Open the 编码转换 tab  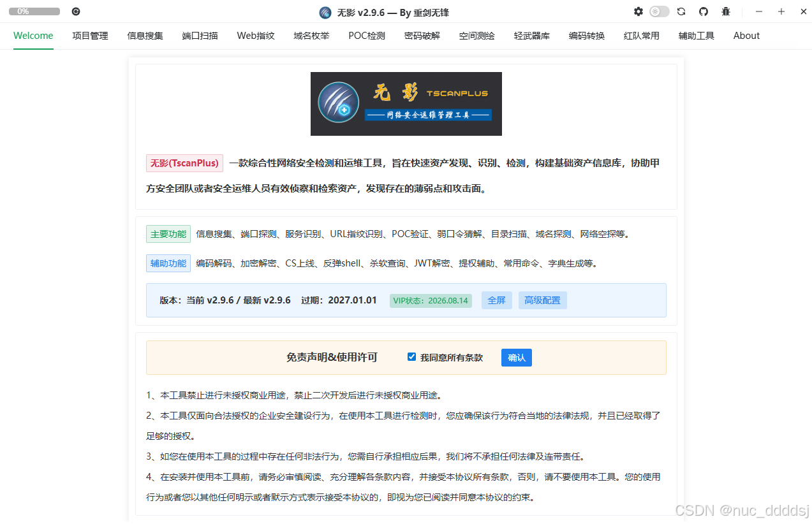(587, 36)
